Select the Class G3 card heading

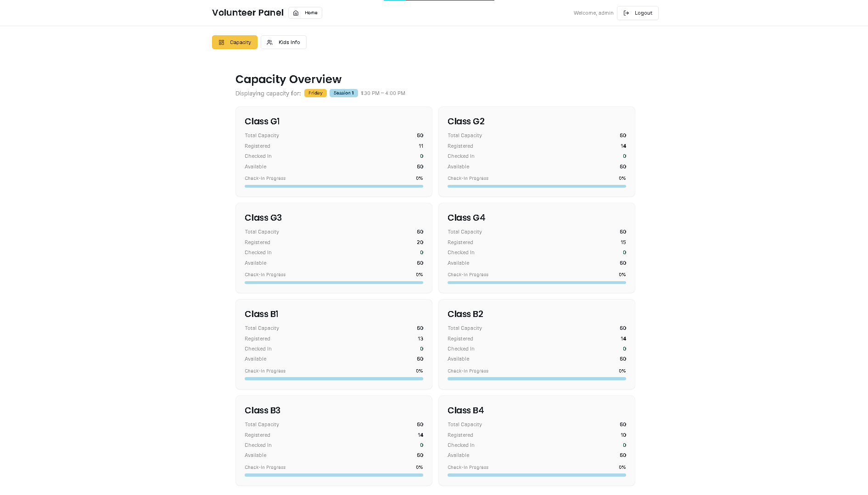pos(263,218)
